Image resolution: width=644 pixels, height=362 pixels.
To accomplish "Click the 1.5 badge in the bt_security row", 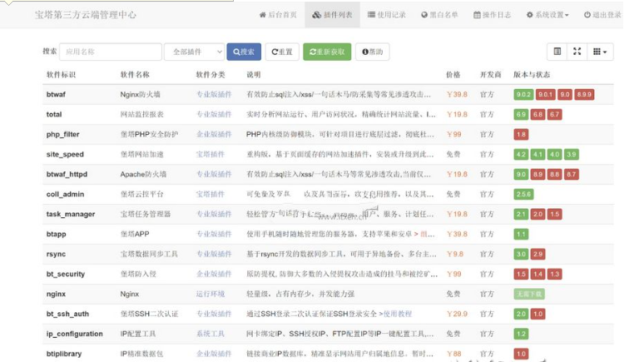I will click(521, 274).
